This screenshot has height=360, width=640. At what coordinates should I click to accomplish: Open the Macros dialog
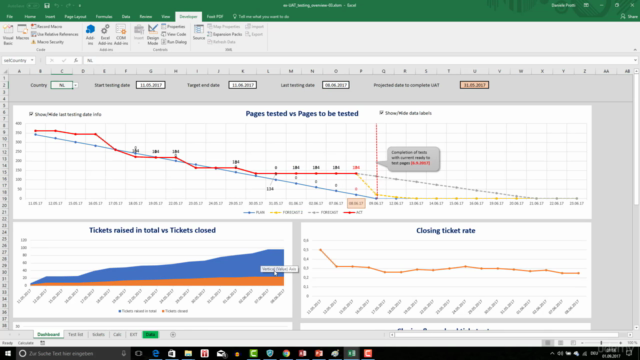click(x=22, y=33)
